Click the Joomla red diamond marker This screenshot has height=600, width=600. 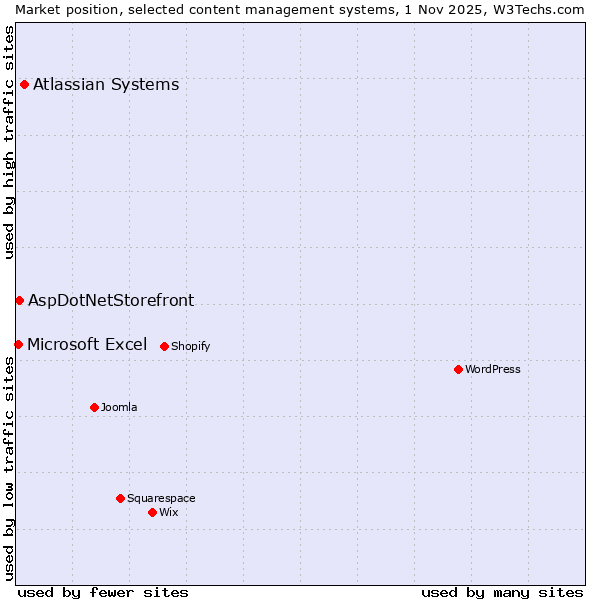pyautogui.click(x=94, y=407)
